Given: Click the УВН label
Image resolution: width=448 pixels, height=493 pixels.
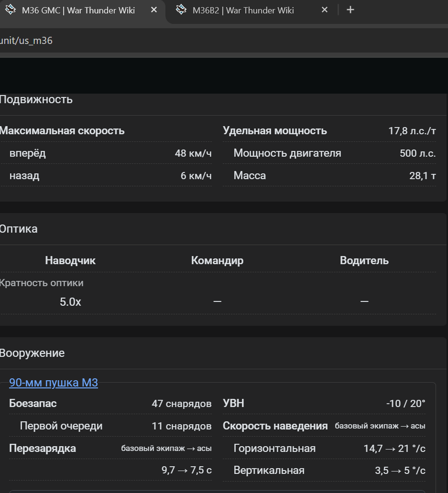Looking at the screenshot, I should [x=233, y=403].
